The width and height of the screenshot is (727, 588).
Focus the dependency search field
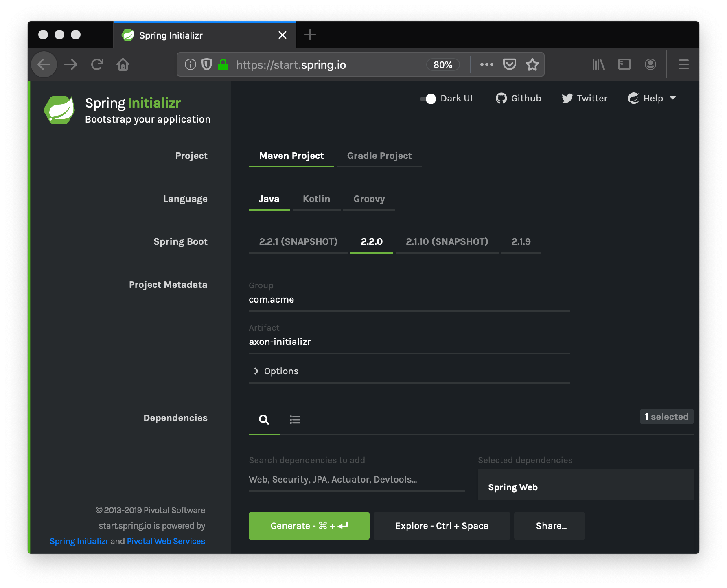[x=357, y=480]
